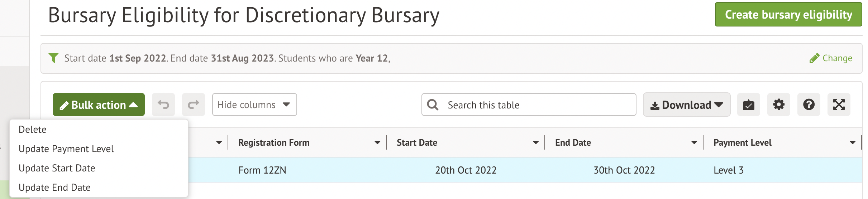This screenshot has height=199, width=868.
Task: Open Registration Form column dropdown arrow
Action: (x=377, y=142)
